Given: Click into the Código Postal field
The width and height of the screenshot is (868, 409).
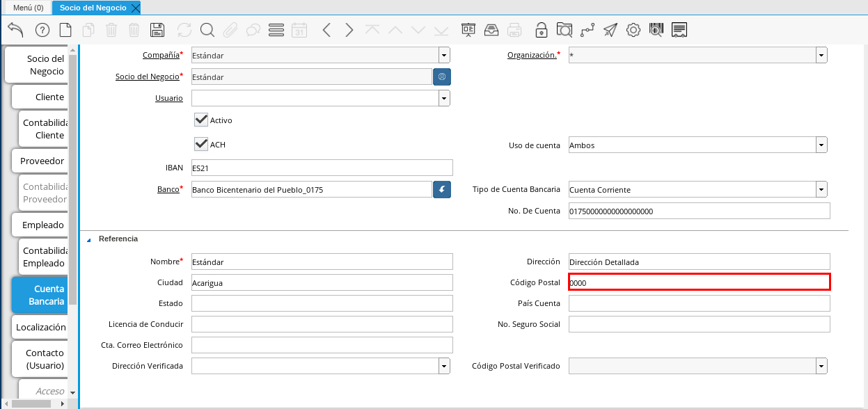Looking at the screenshot, I should 699,282.
